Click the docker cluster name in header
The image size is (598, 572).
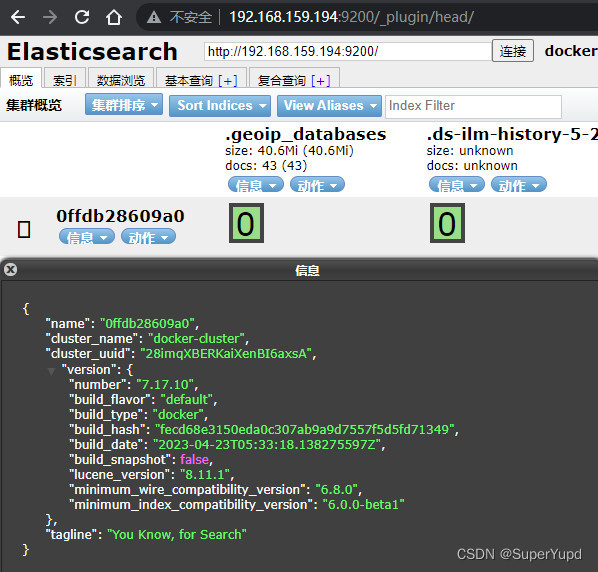(571, 51)
